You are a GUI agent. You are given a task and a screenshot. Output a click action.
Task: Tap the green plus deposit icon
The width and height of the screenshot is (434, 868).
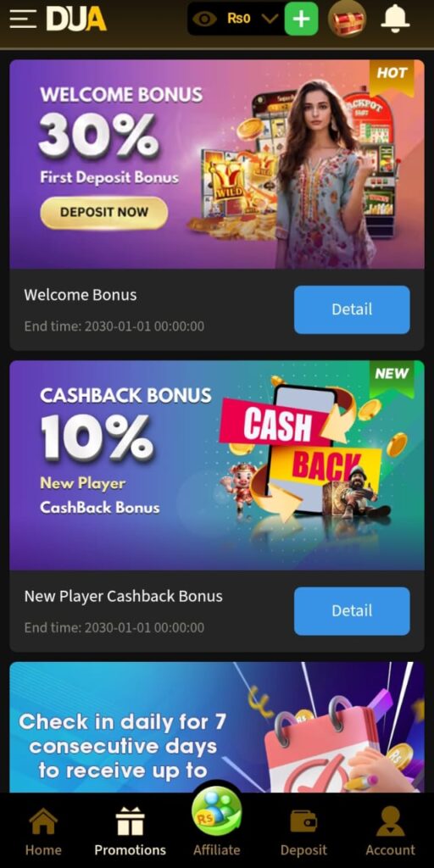pos(301,19)
